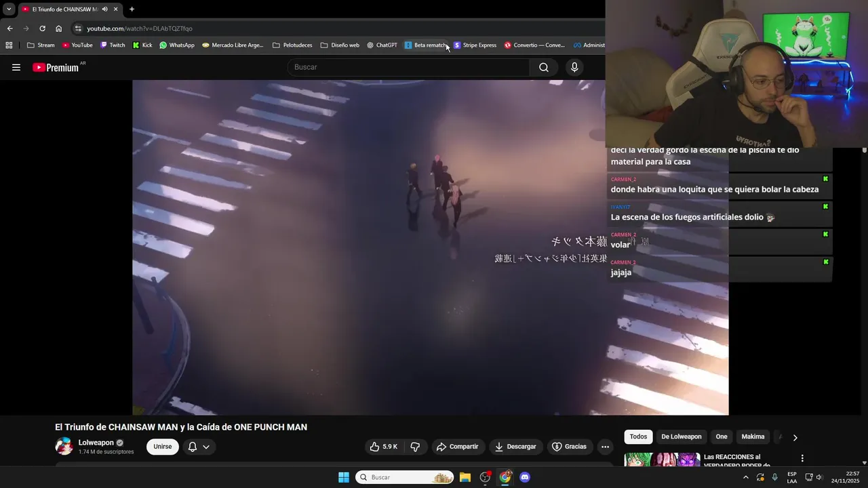Viewport: 868px width, 488px height.
Task: Click the Compartir share button
Action: click(458, 447)
